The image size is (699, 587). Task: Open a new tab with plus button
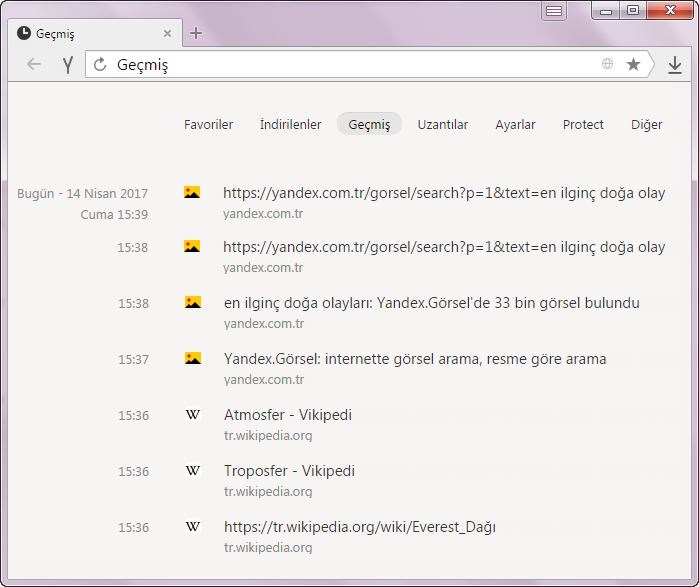click(196, 33)
